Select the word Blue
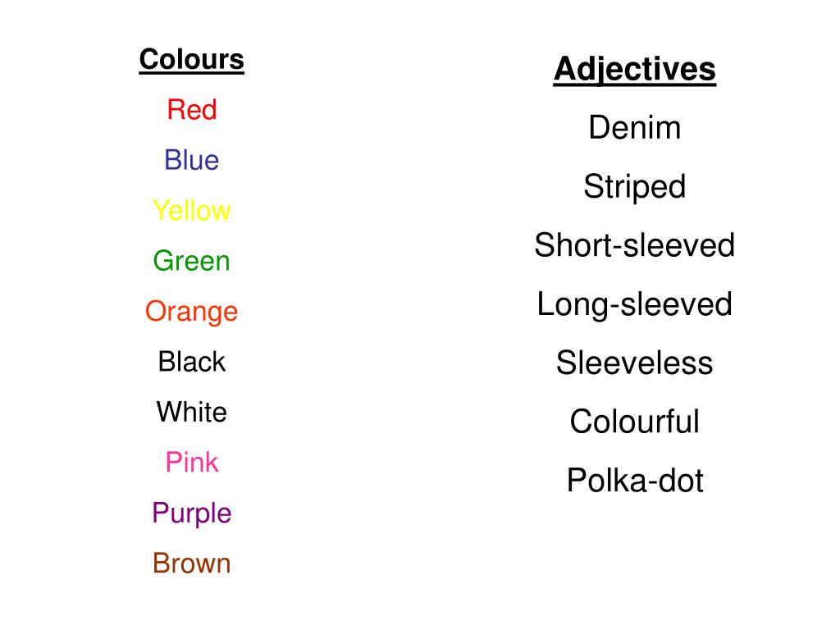This screenshot has height=630, width=840. pyautogui.click(x=192, y=160)
